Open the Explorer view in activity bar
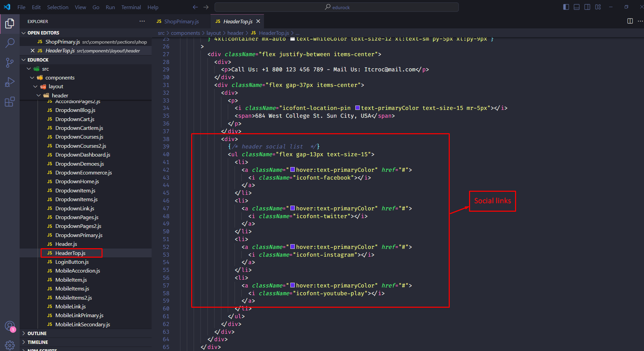Image resolution: width=644 pixels, height=351 pixels. tap(10, 23)
